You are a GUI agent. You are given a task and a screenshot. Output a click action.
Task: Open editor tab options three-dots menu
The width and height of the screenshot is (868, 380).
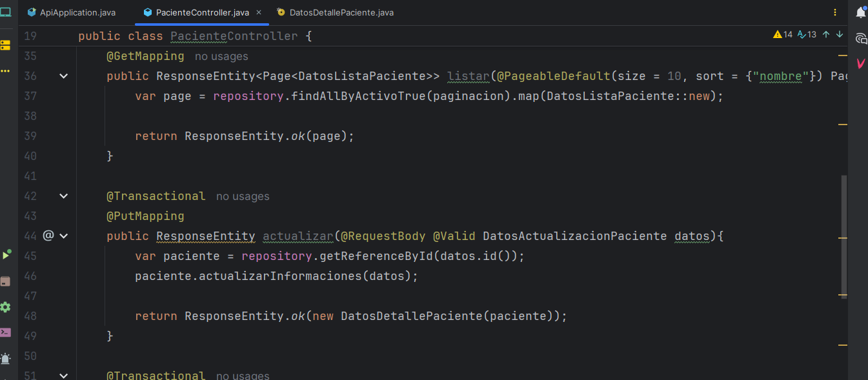(x=834, y=12)
